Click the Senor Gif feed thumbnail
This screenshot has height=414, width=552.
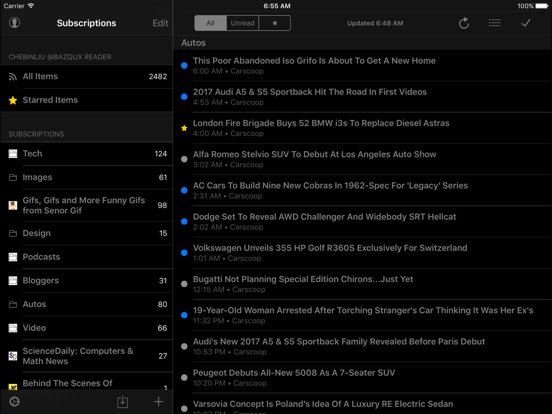coord(13,205)
